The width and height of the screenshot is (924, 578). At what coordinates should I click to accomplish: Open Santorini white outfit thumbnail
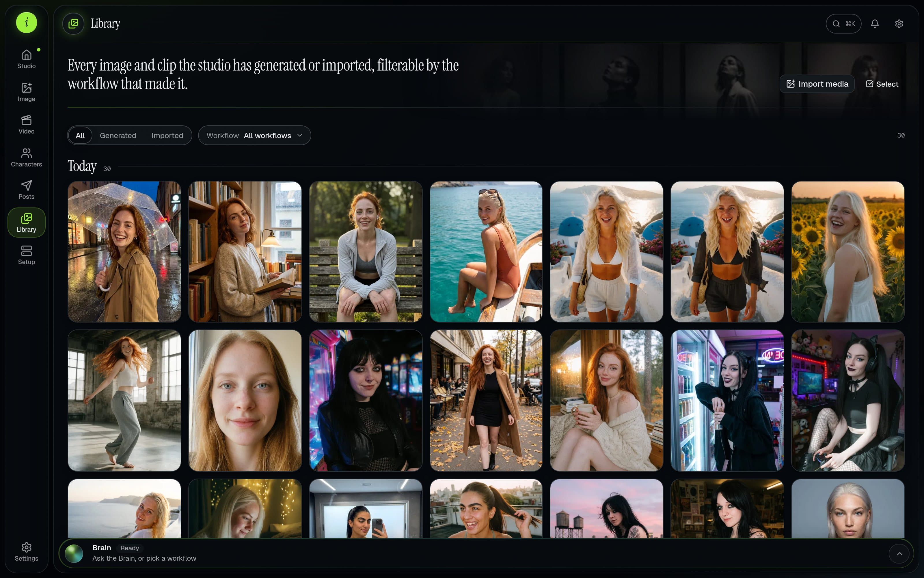(x=607, y=251)
